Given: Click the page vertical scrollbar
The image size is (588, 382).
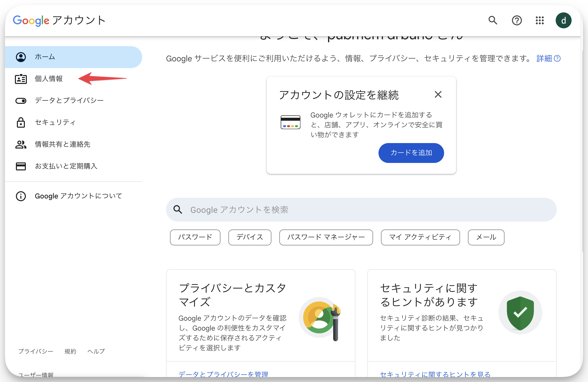Looking at the screenshot, I should click(582, 152).
